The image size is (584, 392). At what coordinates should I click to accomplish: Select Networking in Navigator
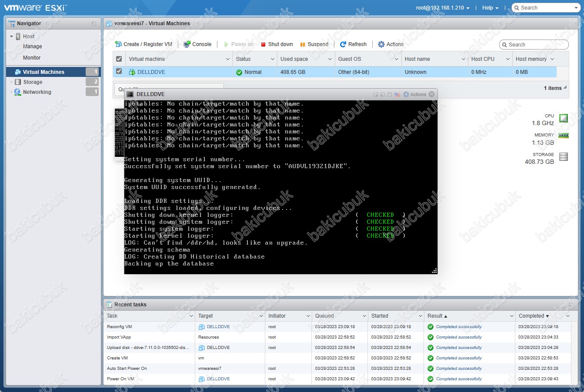click(x=37, y=92)
